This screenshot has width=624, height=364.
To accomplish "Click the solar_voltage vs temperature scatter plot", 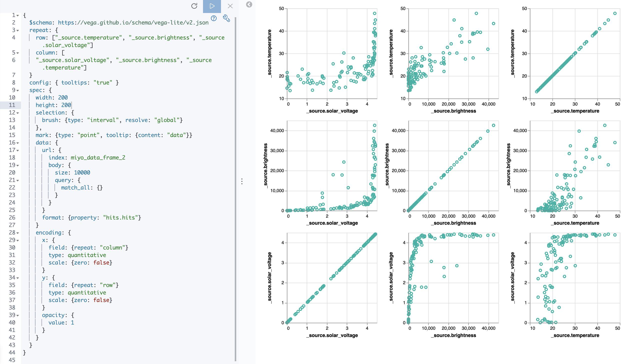I will pos(575,278).
